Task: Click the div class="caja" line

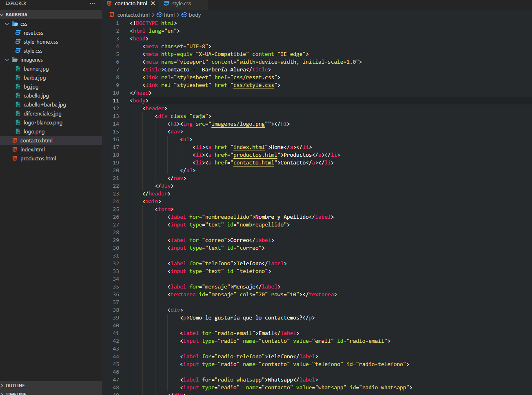Action: (x=183, y=116)
